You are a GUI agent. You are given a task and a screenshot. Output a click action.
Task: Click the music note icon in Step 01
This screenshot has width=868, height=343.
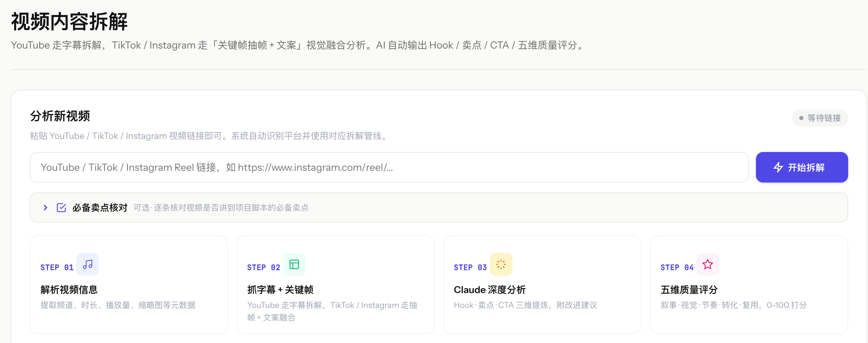(x=88, y=264)
